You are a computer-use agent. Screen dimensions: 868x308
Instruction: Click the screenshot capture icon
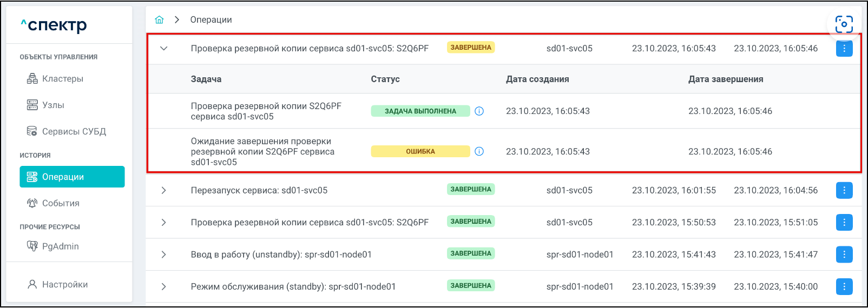click(x=844, y=24)
